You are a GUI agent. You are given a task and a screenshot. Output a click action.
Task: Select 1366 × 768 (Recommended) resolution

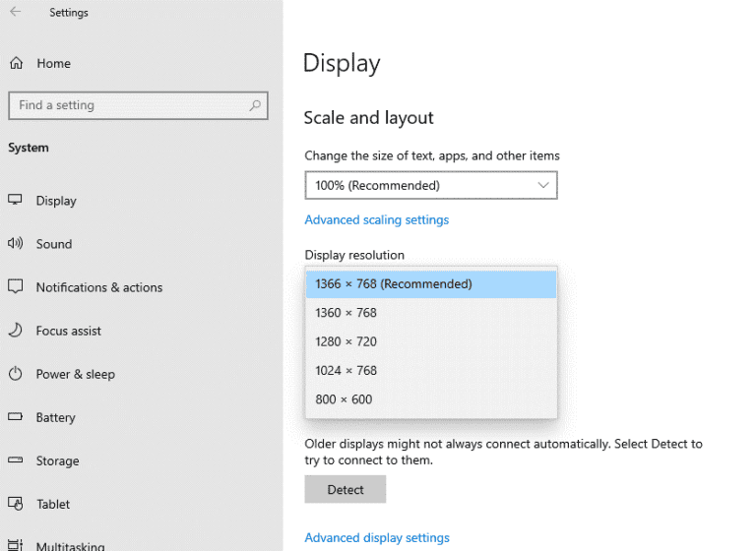431,284
